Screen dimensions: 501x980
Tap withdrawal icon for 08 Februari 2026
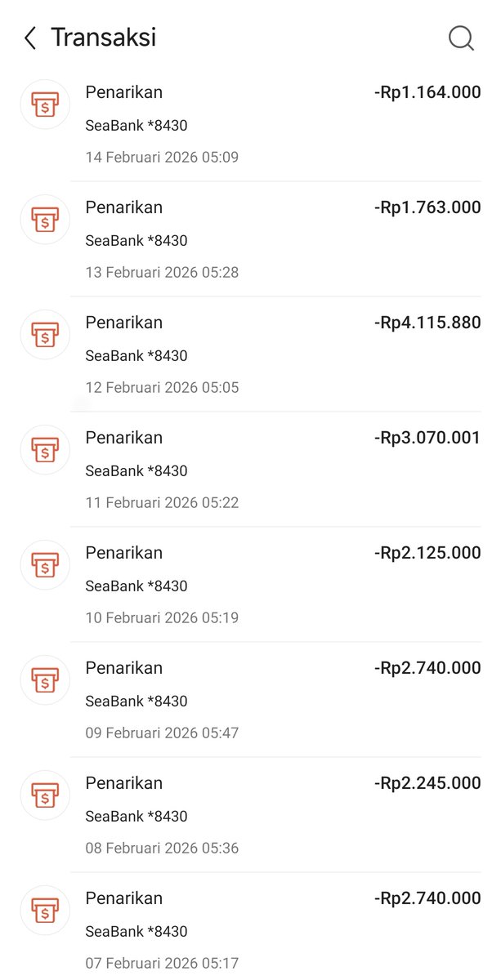pyautogui.click(x=45, y=795)
